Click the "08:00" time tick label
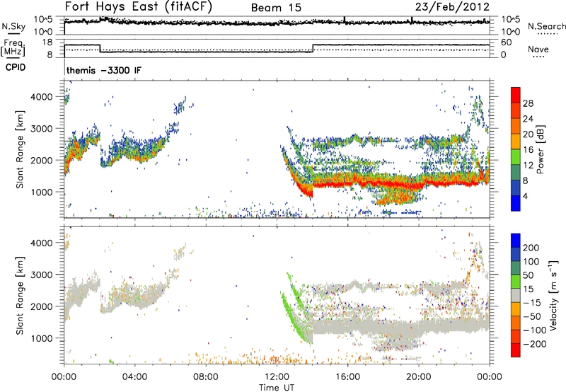The height and width of the screenshot is (392, 566). pos(206,377)
